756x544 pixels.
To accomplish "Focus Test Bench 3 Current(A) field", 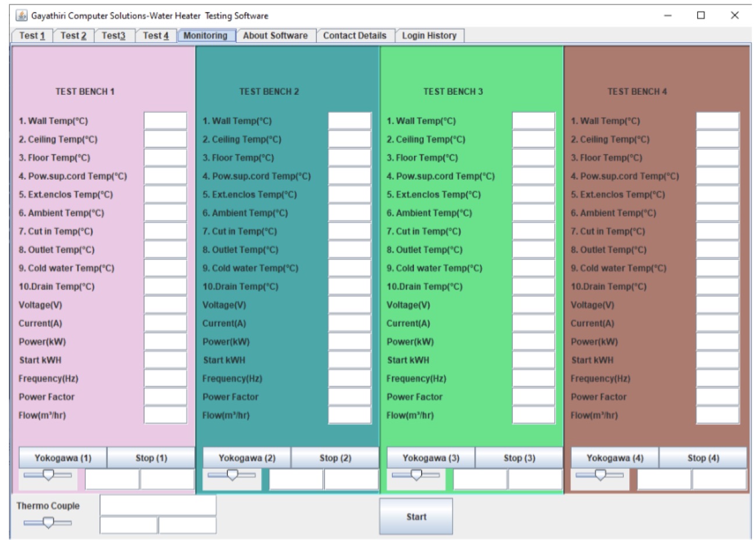I will pos(534,323).
